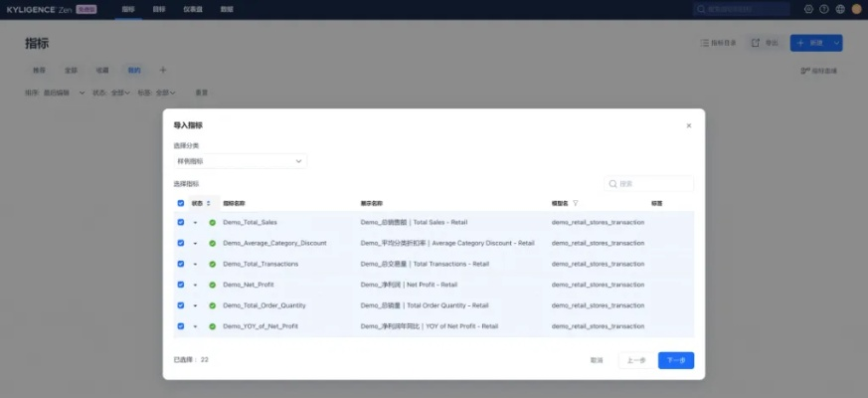Switch to the 仪表盘 tab in top navigation
The height and width of the screenshot is (398, 868).
pyautogui.click(x=193, y=9)
